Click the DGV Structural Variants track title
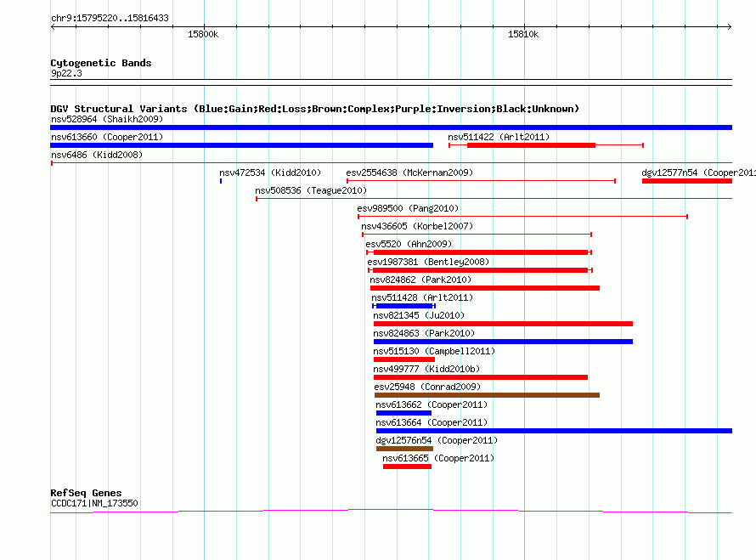Screen dimensions: 756x560 pyautogui.click(x=315, y=109)
